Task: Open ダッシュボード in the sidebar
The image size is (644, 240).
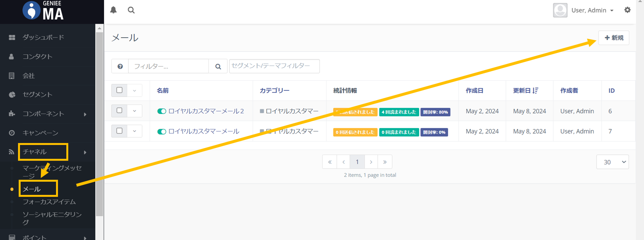Action: click(43, 37)
